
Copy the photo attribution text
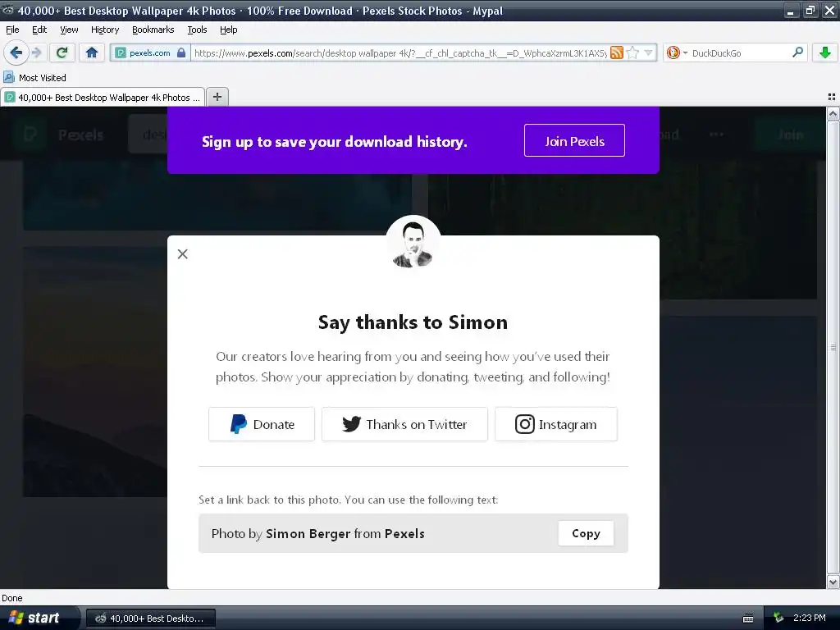point(586,533)
